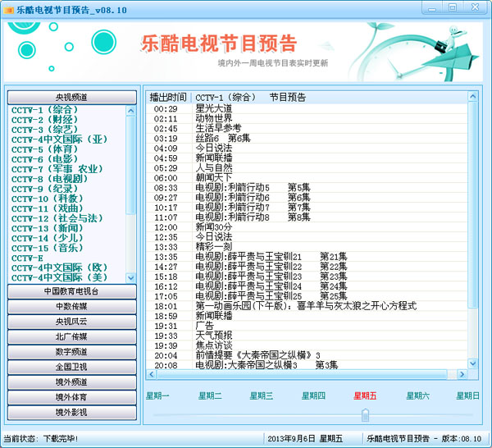The height and width of the screenshot is (448, 492).
Task: Select the 18:59 新闻联播 row
Action: (x=307, y=316)
